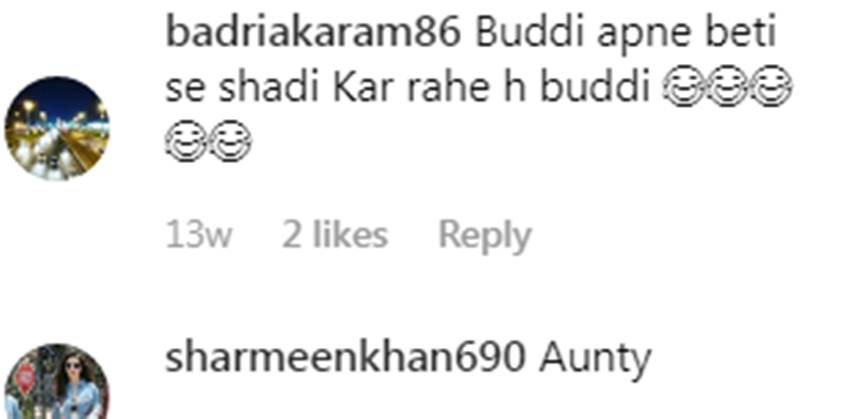Visit the badriakaram86 username link

click(313, 34)
